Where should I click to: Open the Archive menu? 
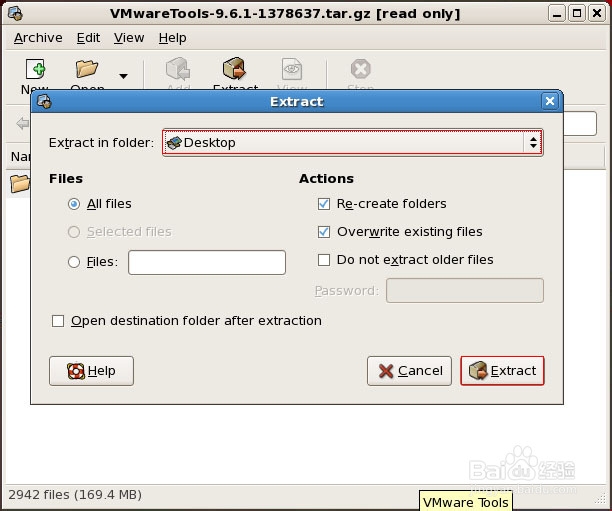pyautogui.click(x=38, y=38)
